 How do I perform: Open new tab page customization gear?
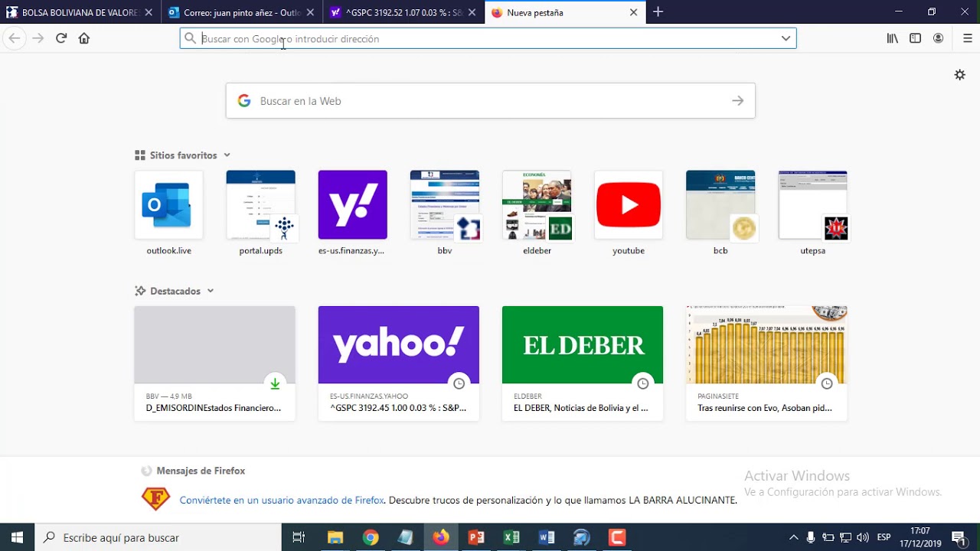[959, 74]
